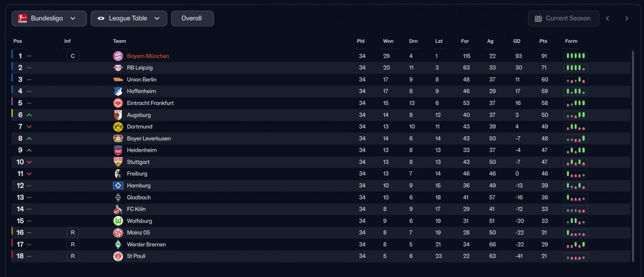
Task: Click the Bundesliga logo in competition selector
Action: tap(22, 19)
